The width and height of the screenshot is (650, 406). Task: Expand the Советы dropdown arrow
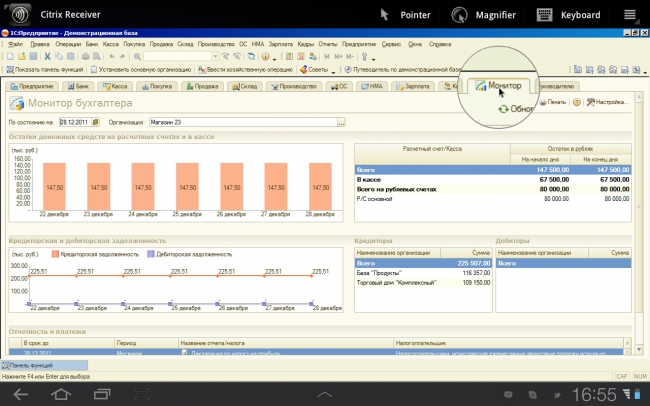point(333,71)
